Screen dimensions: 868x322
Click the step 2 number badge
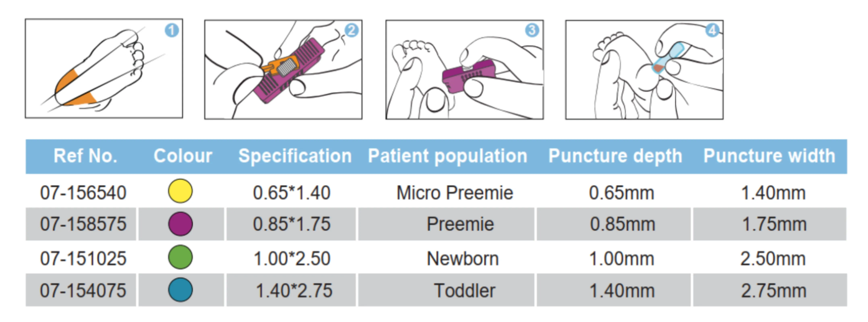pyautogui.click(x=351, y=31)
